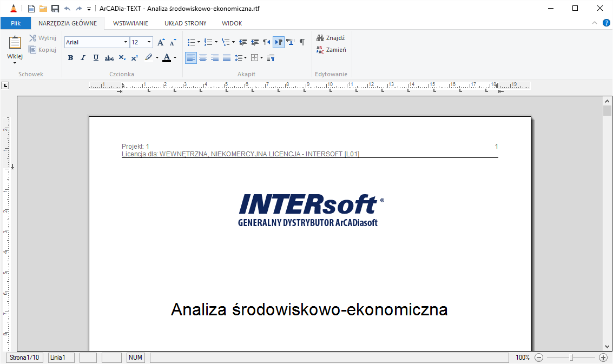Click the tab stops icon in Akapit
The width and height of the screenshot is (613, 364).
(x=291, y=42)
